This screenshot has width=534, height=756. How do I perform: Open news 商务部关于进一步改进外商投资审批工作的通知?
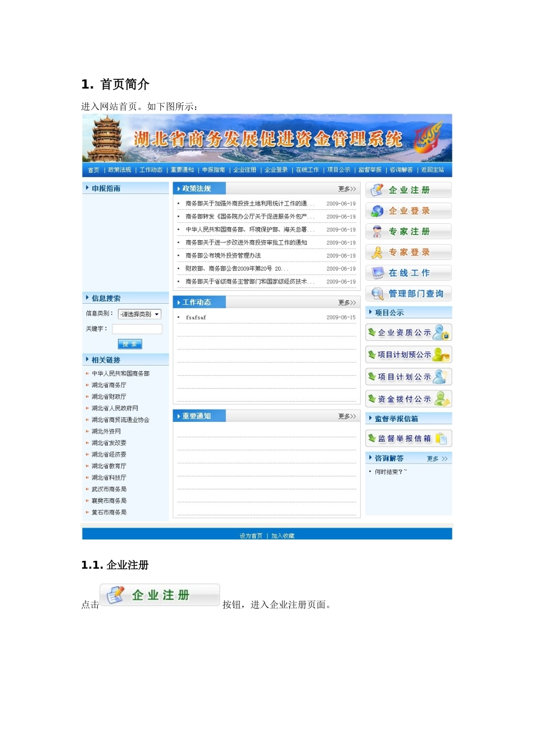coord(246,242)
